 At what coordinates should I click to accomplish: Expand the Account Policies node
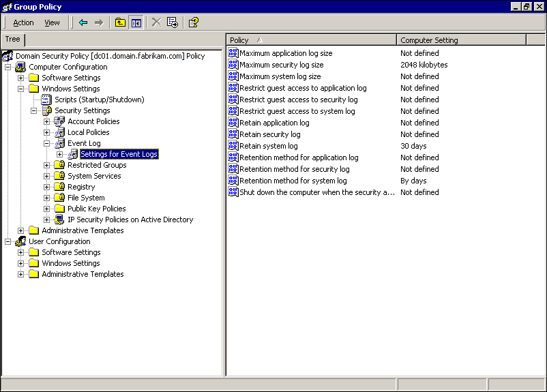pyautogui.click(x=47, y=121)
